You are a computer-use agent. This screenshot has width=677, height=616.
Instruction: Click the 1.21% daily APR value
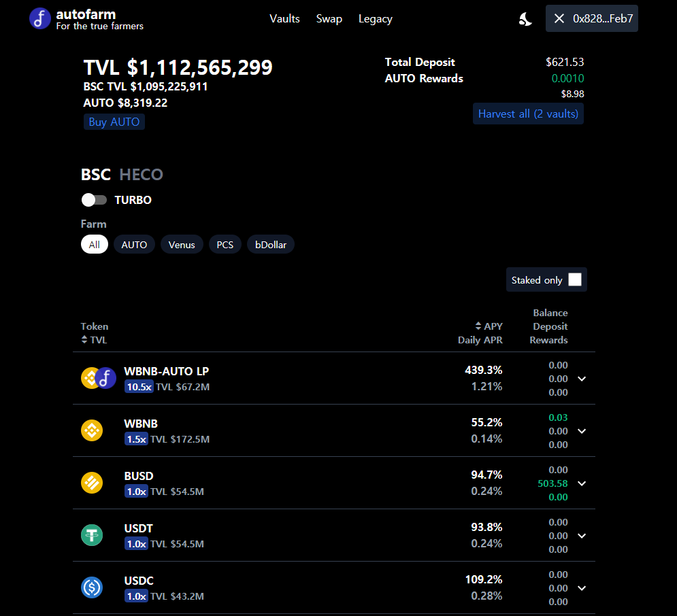486,386
